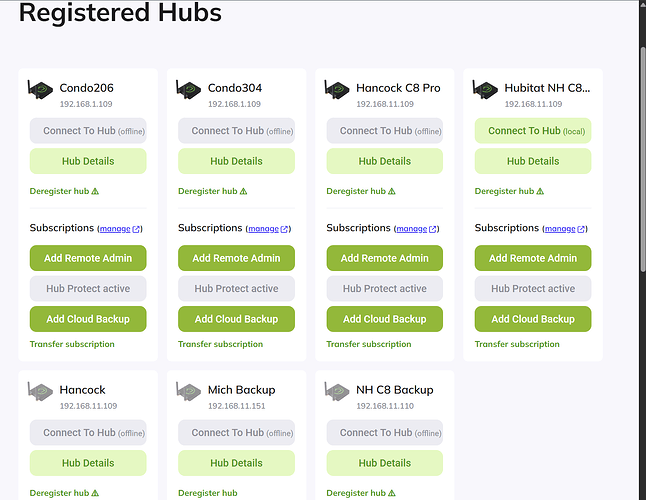Connect to the local Hubitat NH C8 hub

[532, 131]
